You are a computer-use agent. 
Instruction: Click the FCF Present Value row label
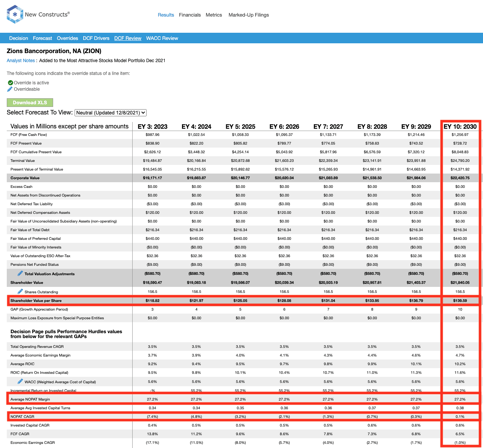pyautogui.click(x=26, y=143)
